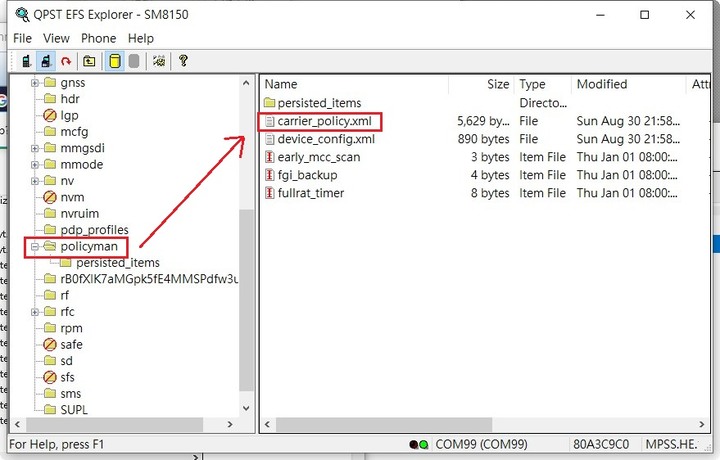Click tree pane horizontal scroll right arrow

[x=230, y=425]
